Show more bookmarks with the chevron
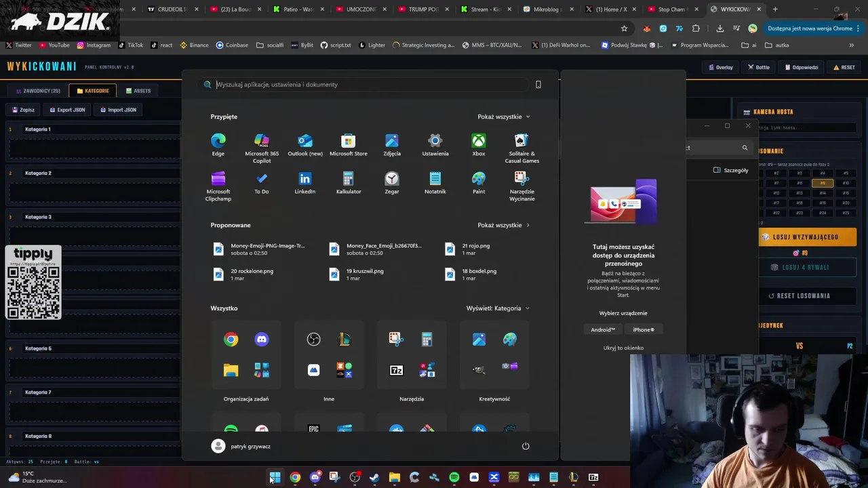The image size is (868, 488). pyautogui.click(x=852, y=45)
